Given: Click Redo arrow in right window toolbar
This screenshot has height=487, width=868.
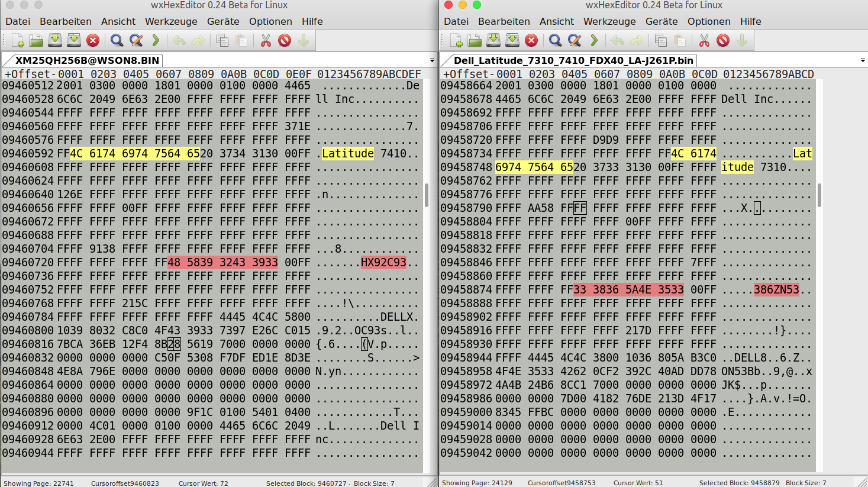Looking at the screenshot, I should (x=637, y=40).
